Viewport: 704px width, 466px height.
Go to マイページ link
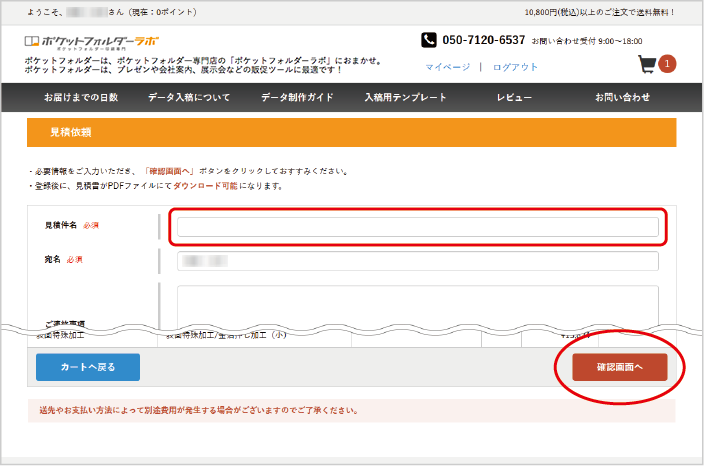point(448,67)
